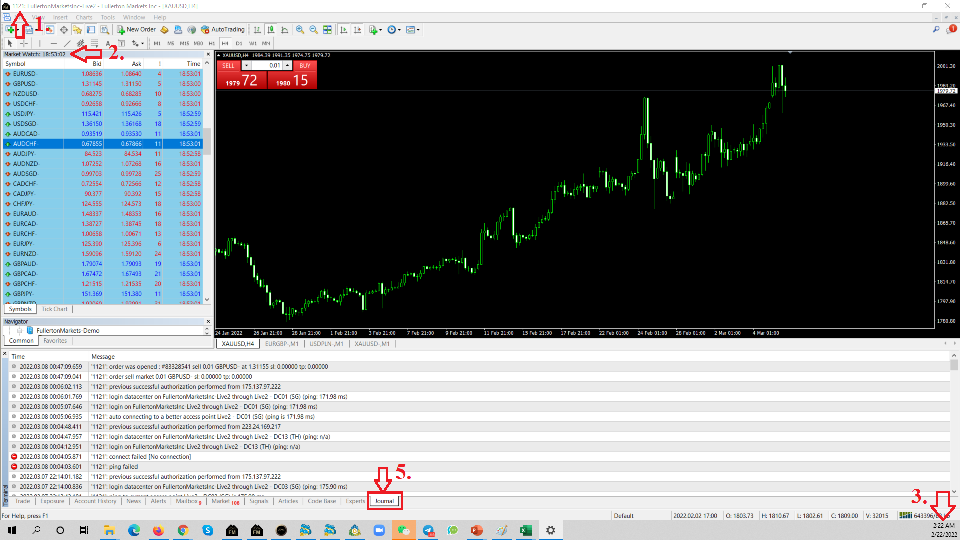This screenshot has width=960, height=540.
Task: Select the text A drawing tool
Action: 108,43
